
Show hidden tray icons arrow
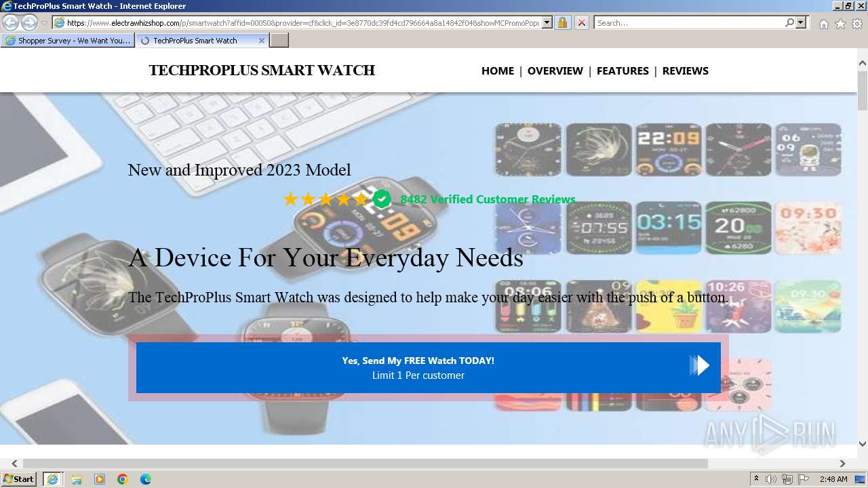click(x=757, y=479)
